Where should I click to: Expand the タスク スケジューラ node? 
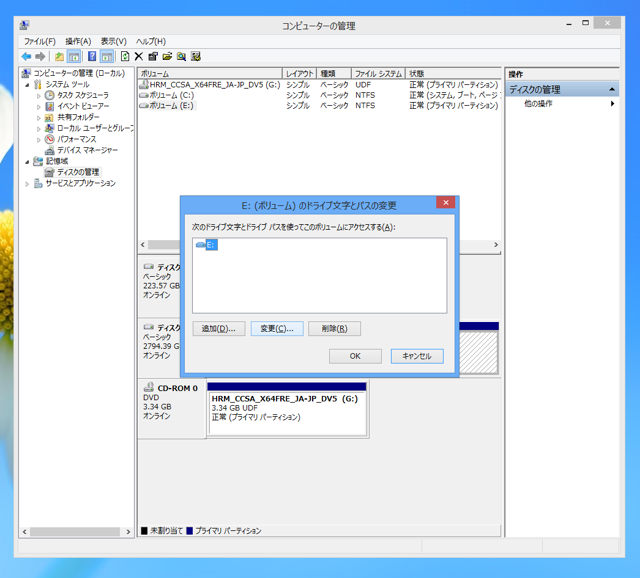coord(39,96)
